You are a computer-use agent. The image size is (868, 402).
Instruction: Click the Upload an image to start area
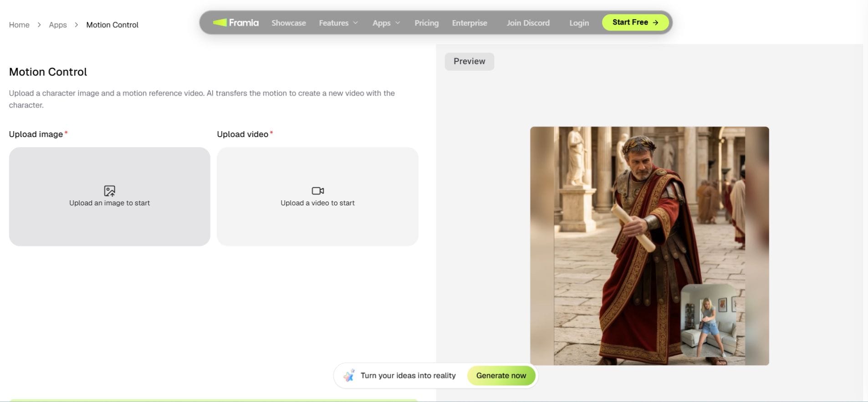(x=110, y=197)
